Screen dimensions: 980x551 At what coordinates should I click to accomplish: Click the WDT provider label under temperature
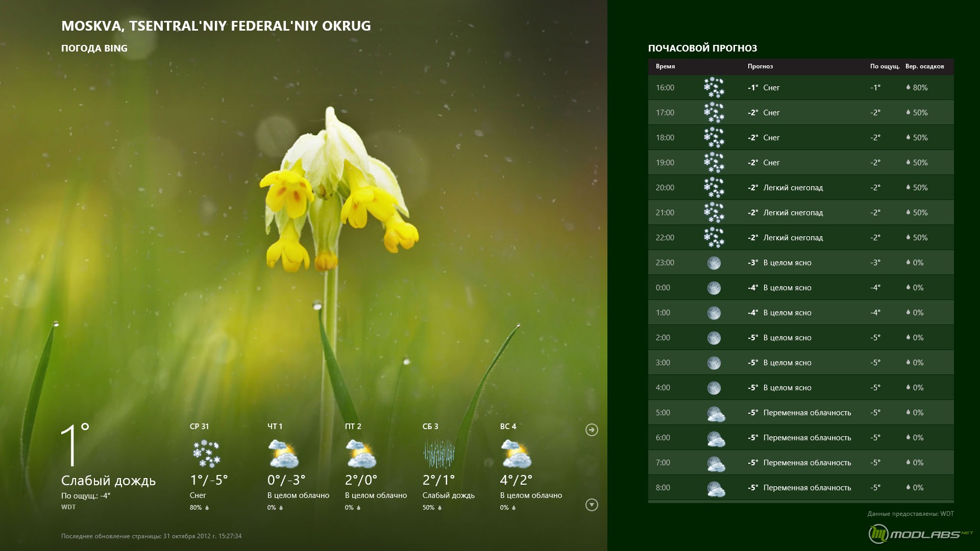(68, 507)
